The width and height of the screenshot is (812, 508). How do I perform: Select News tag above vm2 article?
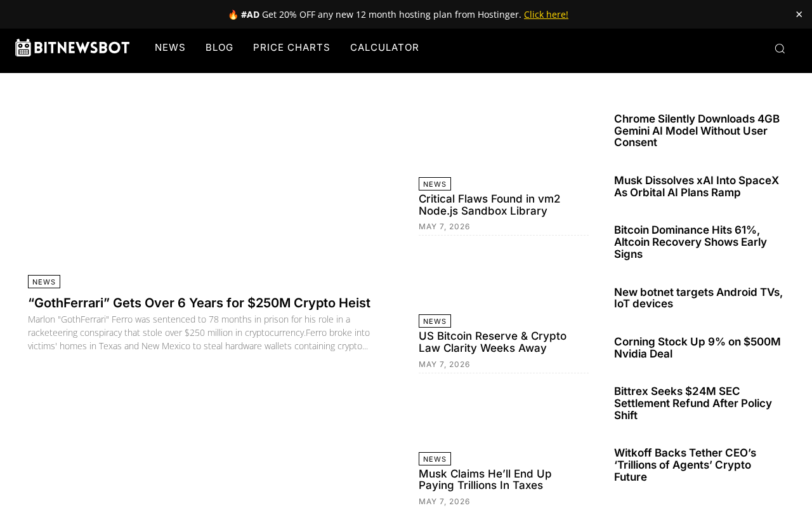[x=435, y=184]
